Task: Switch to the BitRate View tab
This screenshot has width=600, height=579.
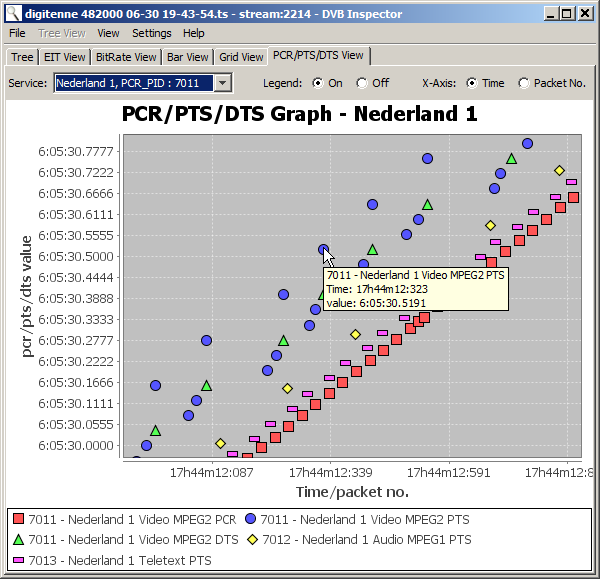Action: pyautogui.click(x=126, y=57)
